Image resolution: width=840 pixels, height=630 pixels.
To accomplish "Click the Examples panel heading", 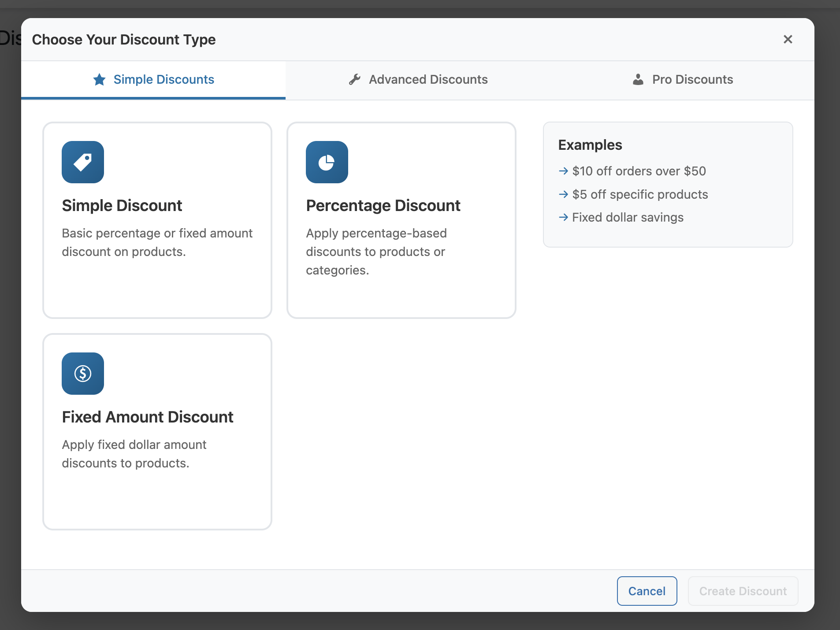I will tap(590, 145).
